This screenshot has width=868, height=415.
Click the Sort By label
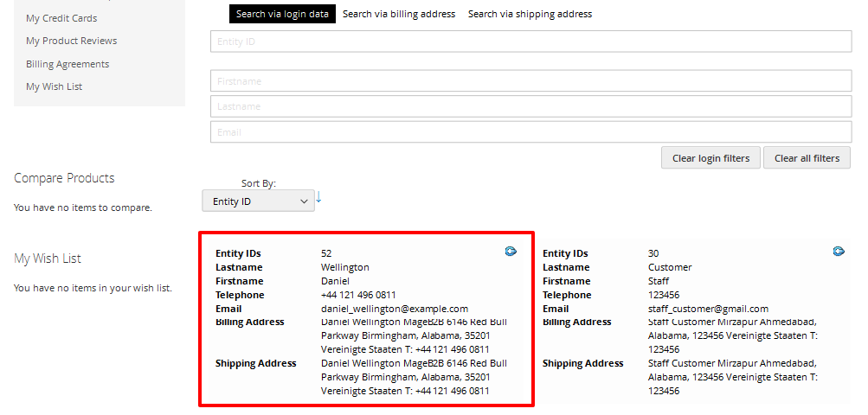pyautogui.click(x=258, y=183)
